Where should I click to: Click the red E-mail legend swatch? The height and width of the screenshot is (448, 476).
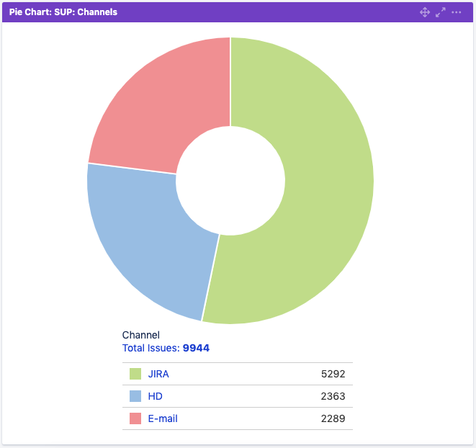135,418
